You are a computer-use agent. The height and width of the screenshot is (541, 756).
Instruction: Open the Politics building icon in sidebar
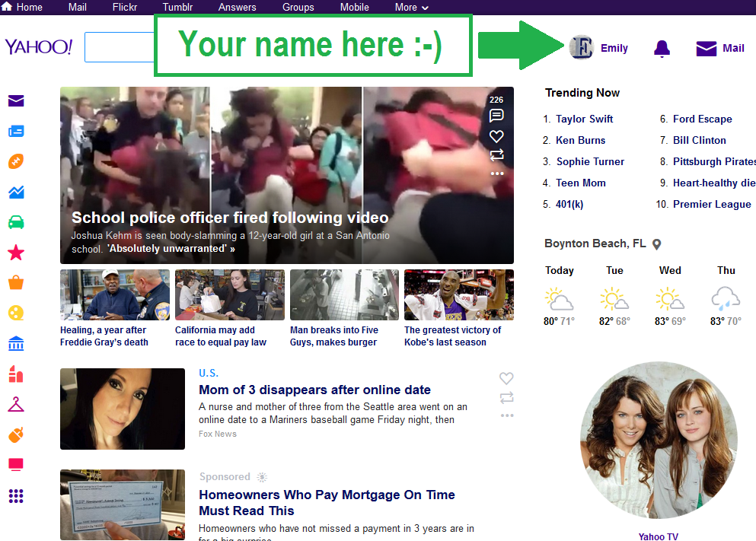click(x=16, y=343)
